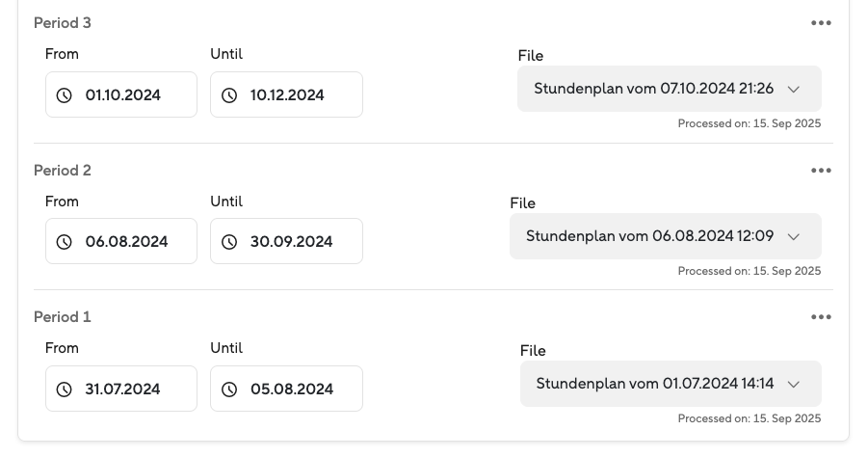Edit the 31.07.2024 From date field
This screenshot has height=457, width=868.
click(123, 390)
